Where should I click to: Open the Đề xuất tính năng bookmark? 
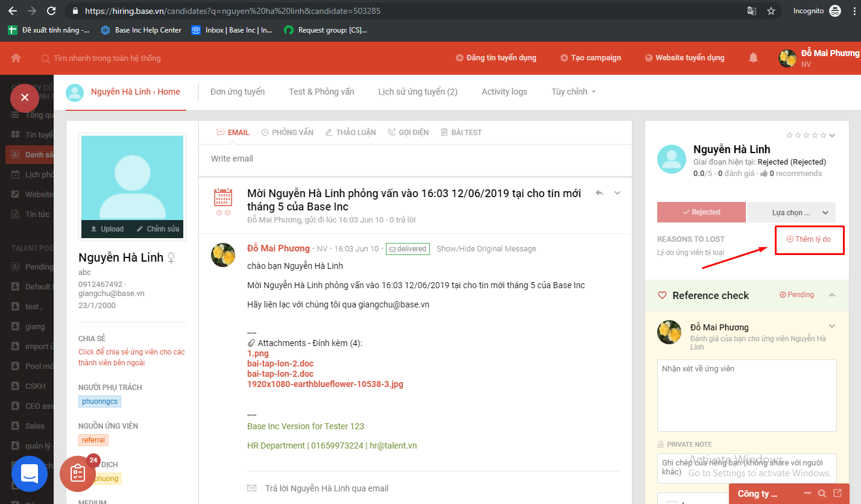[x=49, y=30]
